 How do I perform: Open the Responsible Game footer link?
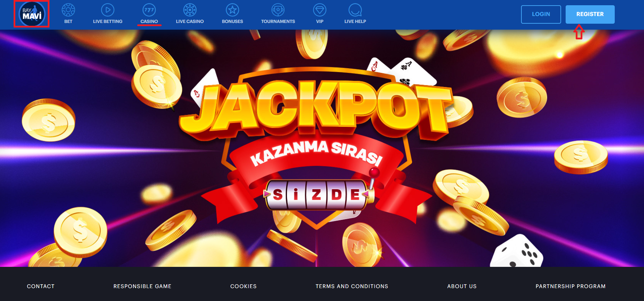pyautogui.click(x=142, y=286)
